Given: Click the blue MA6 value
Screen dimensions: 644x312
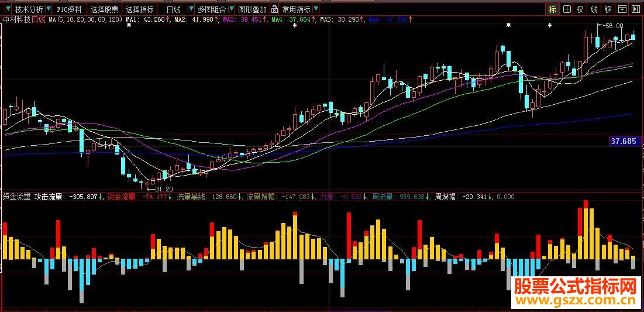Looking at the screenshot, I should pyautogui.click(x=388, y=19).
